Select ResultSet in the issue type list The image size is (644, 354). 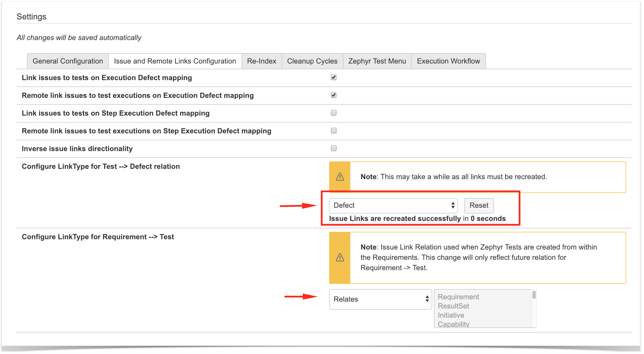(453, 306)
